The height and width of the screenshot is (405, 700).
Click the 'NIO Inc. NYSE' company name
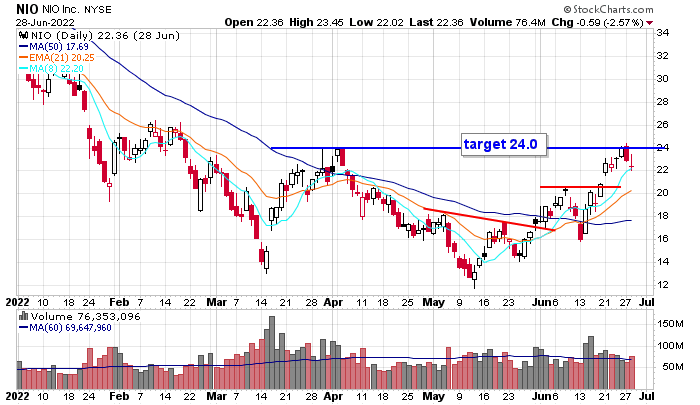(77, 9)
